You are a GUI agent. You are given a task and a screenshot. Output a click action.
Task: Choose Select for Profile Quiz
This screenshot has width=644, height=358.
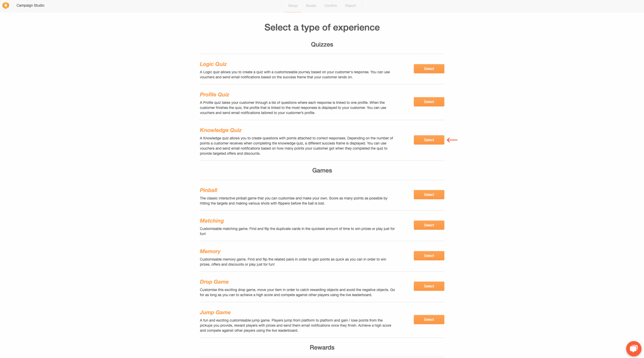point(429,102)
